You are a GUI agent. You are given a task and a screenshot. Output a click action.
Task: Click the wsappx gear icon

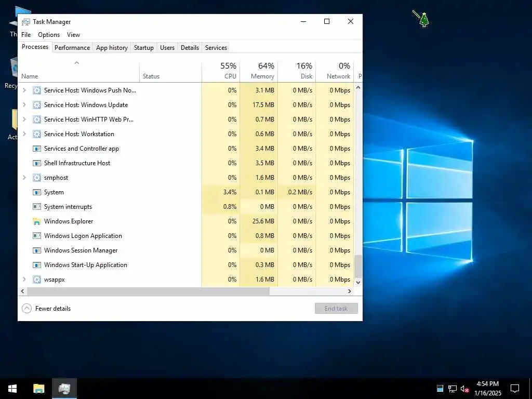[37, 280]
